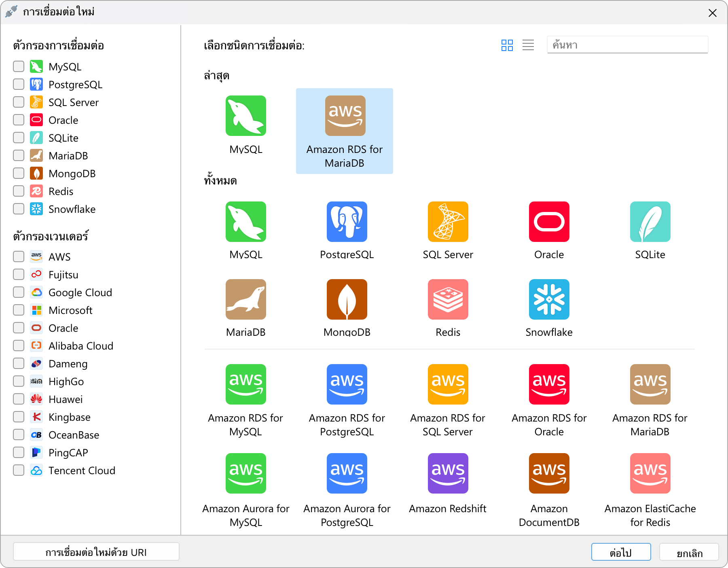728x568 pixels.
Task: Select Amazon RDS for MariaDB in recent section
Action: (x=345, y=131)
